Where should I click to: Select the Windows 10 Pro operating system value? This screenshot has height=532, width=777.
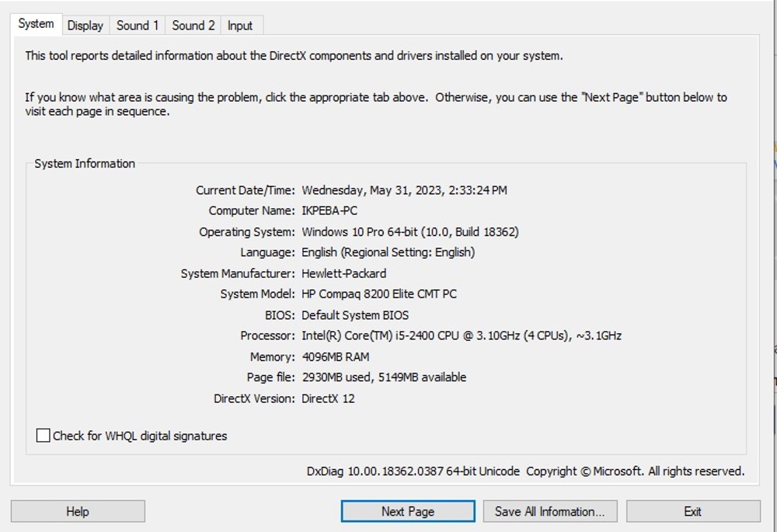click(x=409, y=231)
